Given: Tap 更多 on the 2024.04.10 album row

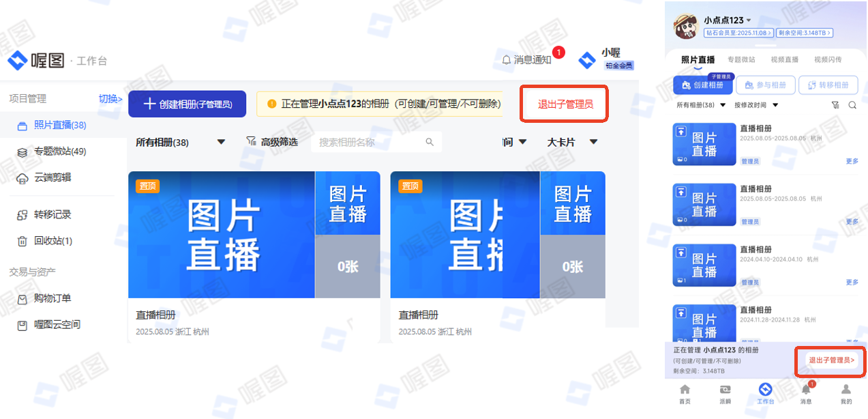Looking at the screenshot, I should pos(852,282).
